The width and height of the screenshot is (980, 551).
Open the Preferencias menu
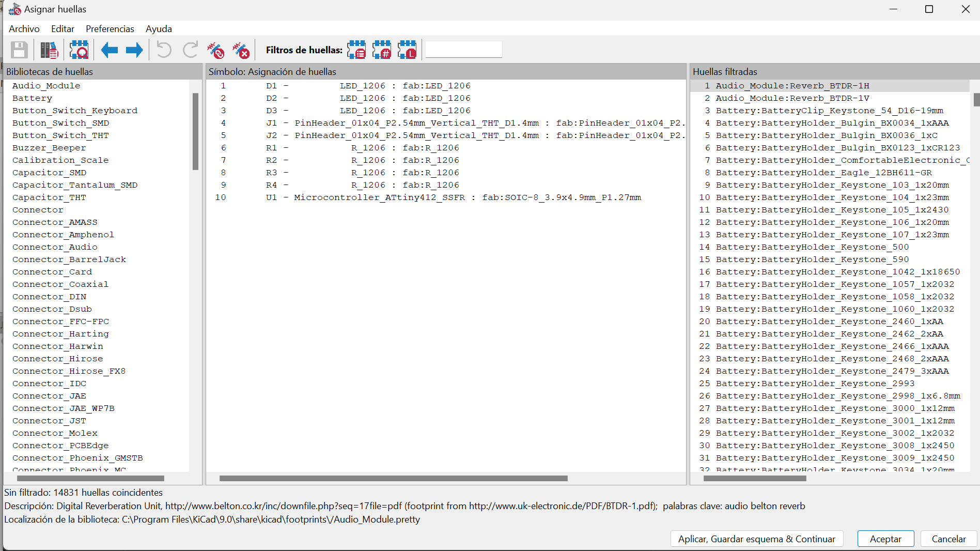coord(110,29)
